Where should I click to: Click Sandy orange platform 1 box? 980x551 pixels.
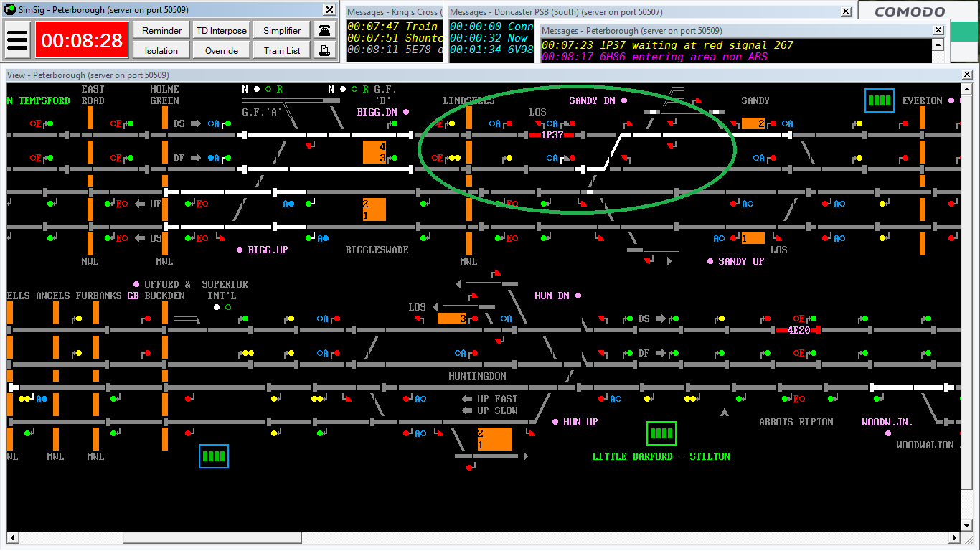[x=753, y=238]
